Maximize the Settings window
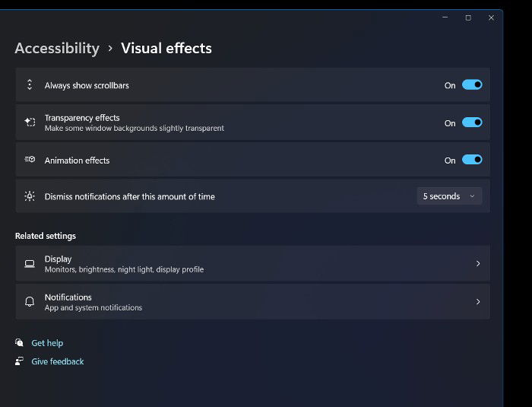The height and width of the screenshot is (407, 532). (x=468, y=17)
